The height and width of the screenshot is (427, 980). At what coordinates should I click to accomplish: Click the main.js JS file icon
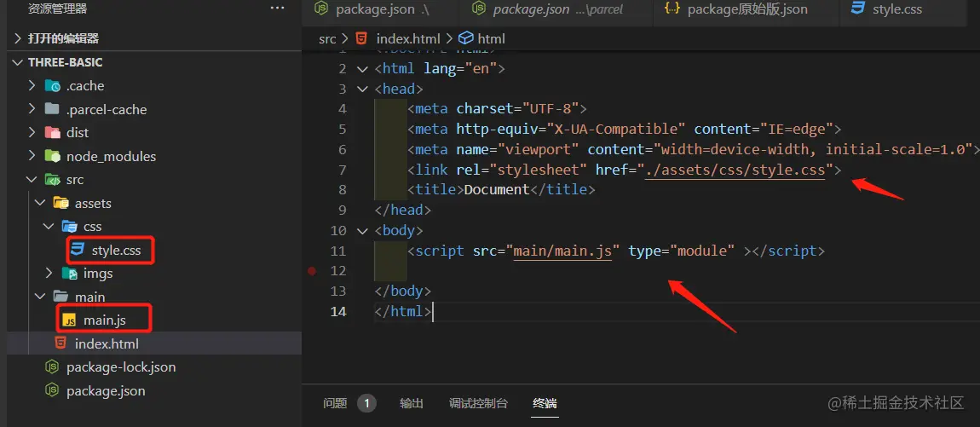(69, 320)
